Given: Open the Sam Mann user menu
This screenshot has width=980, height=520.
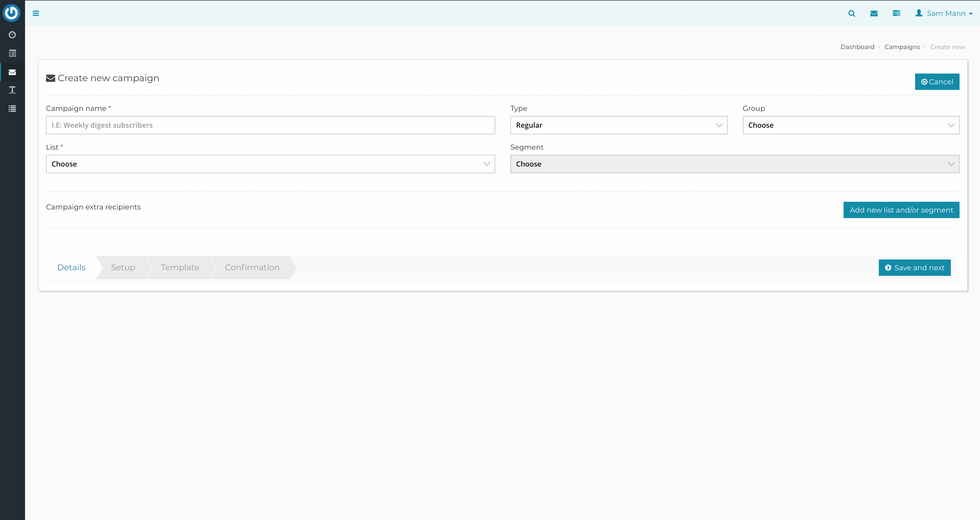Looking at the screenshot, I should tap(944, 13).
